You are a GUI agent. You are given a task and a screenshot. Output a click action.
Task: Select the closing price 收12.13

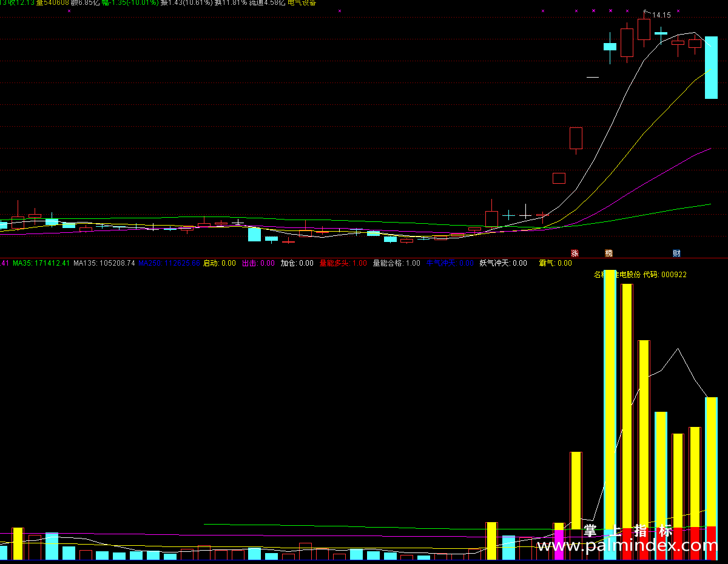pos(21,3)
